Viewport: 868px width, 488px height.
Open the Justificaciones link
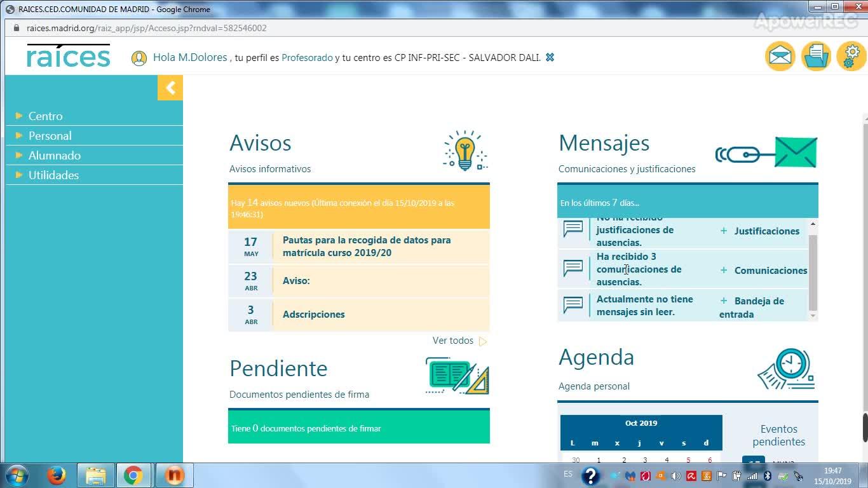pos(767,231)
